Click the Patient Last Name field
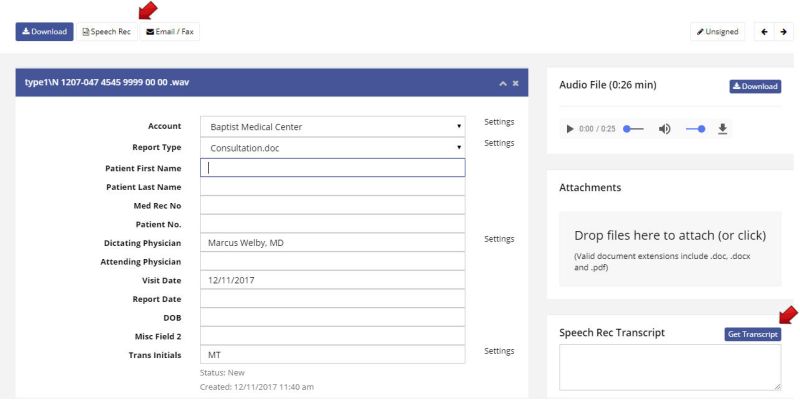This screenshot has height=401, width=800. click(x=332, y=186)
